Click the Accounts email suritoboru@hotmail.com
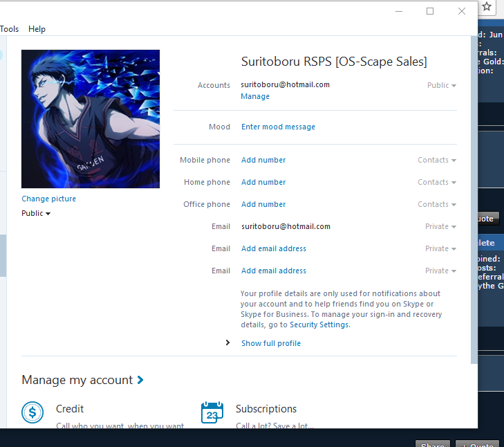Image resolution: width=504 pixels, height=447 pixels. (x=286, y=84)
